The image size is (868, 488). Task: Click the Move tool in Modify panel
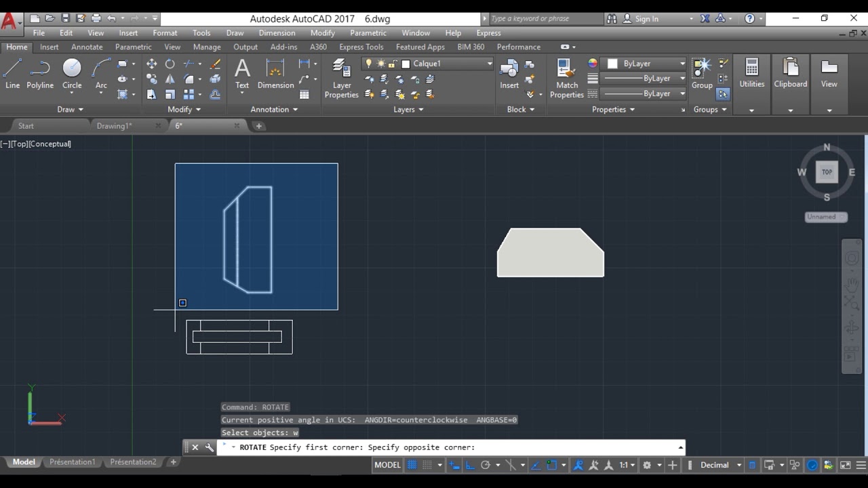[x=151, y=64]
